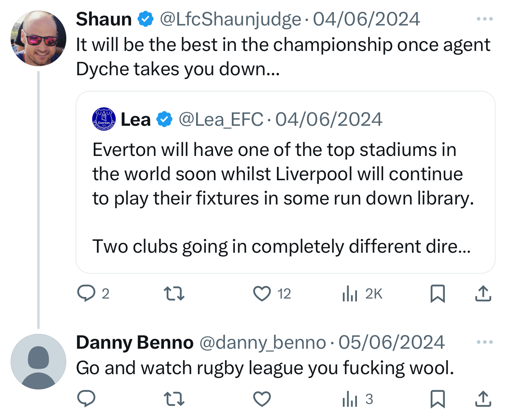Reply to Shaun's tweet
This screenshot has height=420, width=506.
pyautogui.click(x=86, y=293)
